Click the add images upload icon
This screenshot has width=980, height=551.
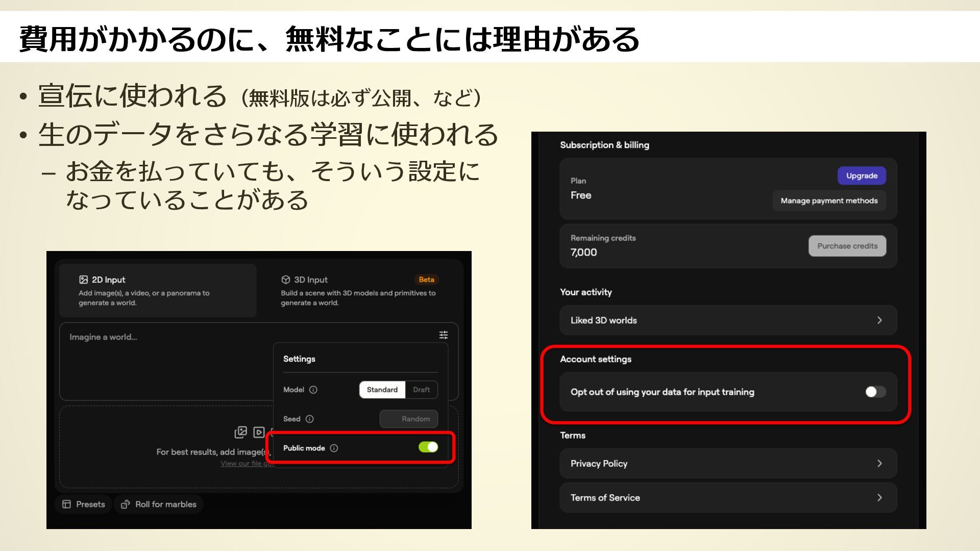[240, 432]
